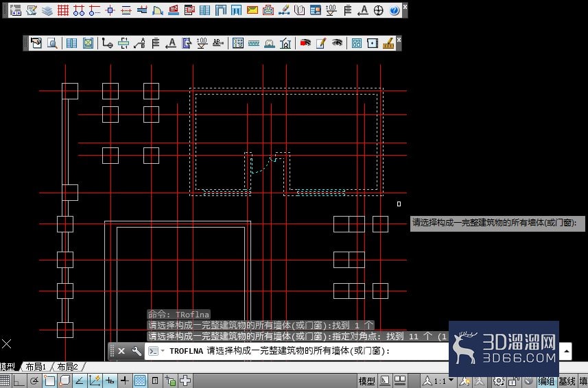Image resolution: width=588 pixels, height=388 pixels.
Task: Open command line customization wrench
Action: (137, 351)
